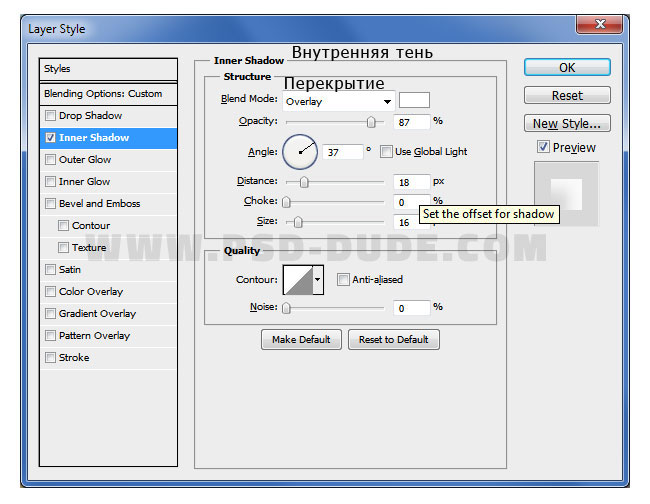Click the Noise slider handle
This screenshot has width=650, height=504.
click(286, 308)
